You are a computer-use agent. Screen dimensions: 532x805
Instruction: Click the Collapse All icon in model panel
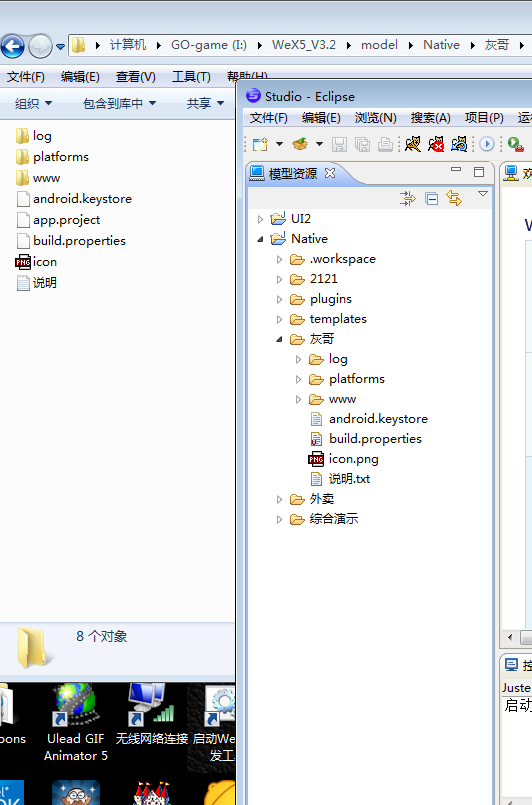(x=432, y=198)
